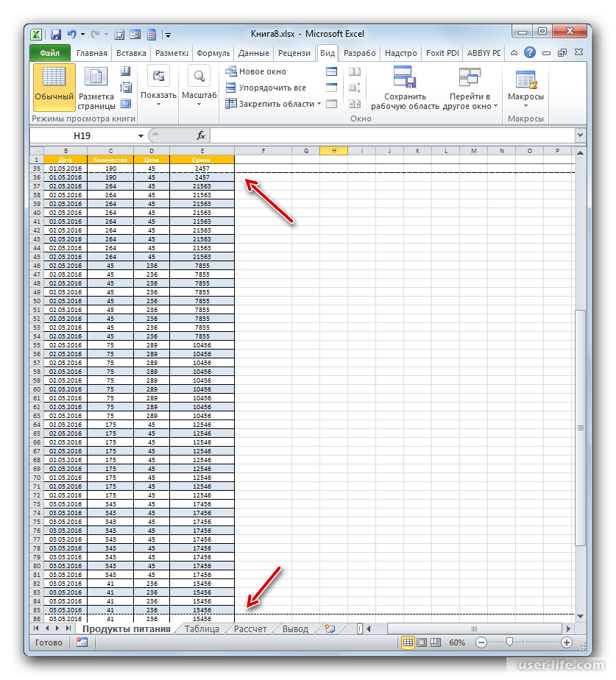
Task: Click zoom in plus button
Action: coord(567,642)
